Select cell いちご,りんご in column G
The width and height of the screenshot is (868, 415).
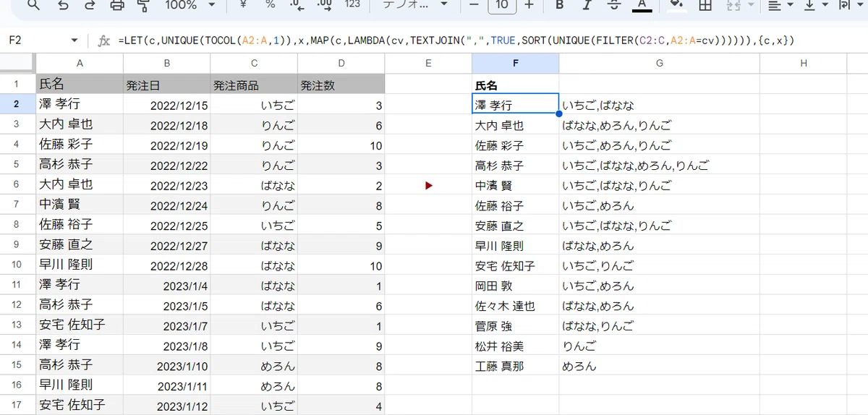click(x=659, y=265)
